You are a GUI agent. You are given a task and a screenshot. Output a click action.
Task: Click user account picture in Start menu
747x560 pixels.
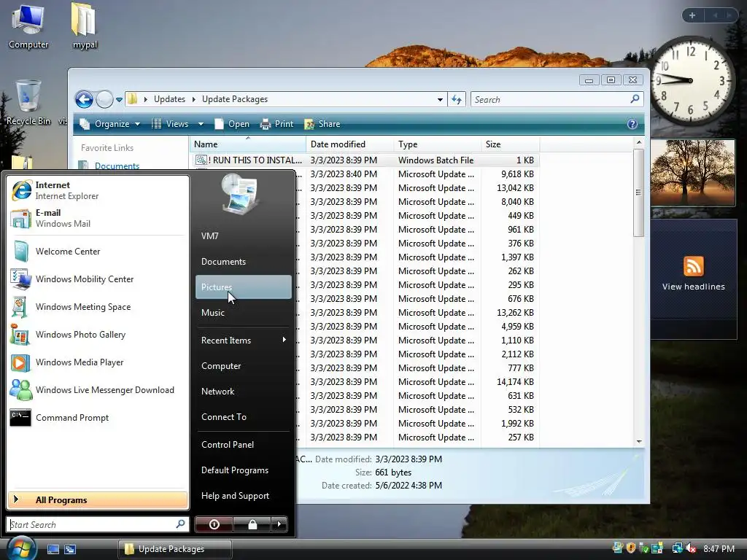click(x=241, y=194)
